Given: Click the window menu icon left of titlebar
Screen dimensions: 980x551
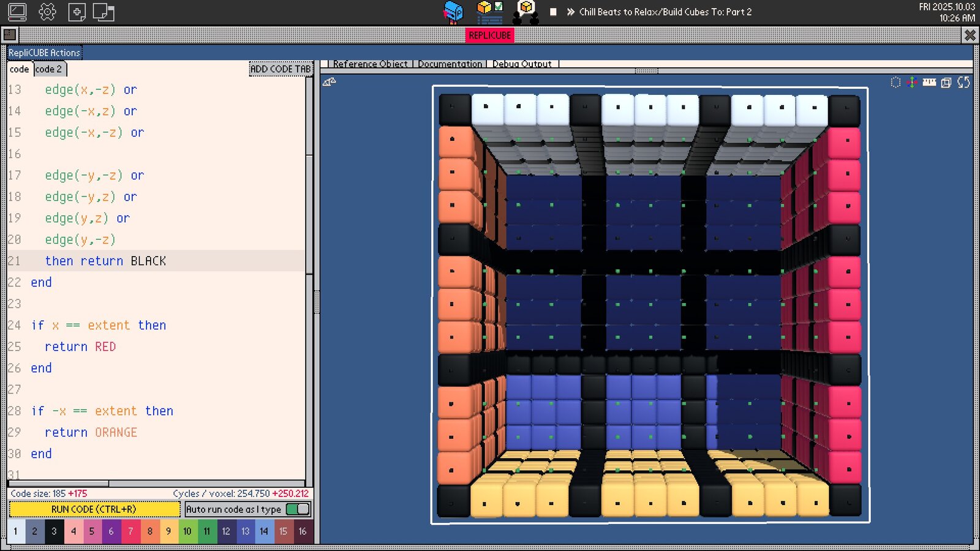Looking at the screenshot, I should [10, 35].
